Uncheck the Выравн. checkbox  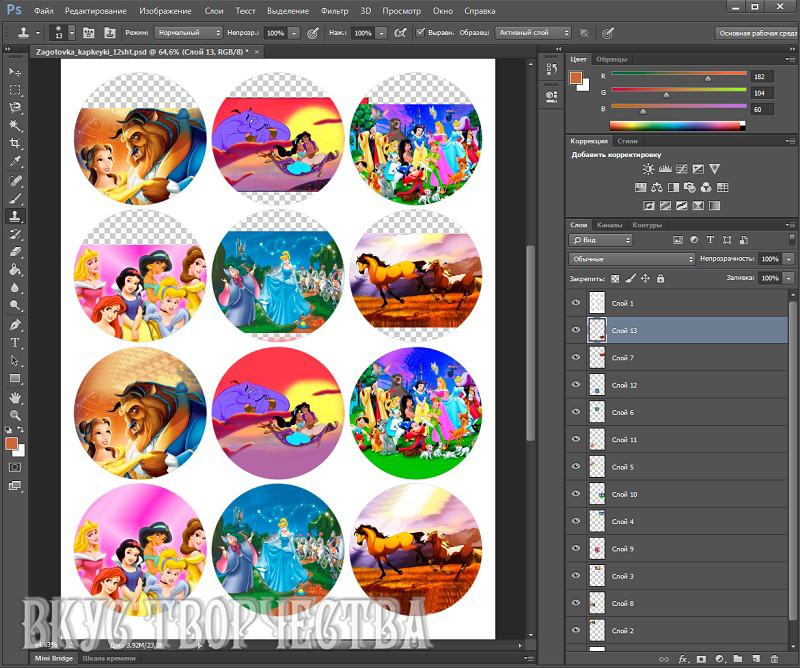pyautogui.click(x=420, y=33)
